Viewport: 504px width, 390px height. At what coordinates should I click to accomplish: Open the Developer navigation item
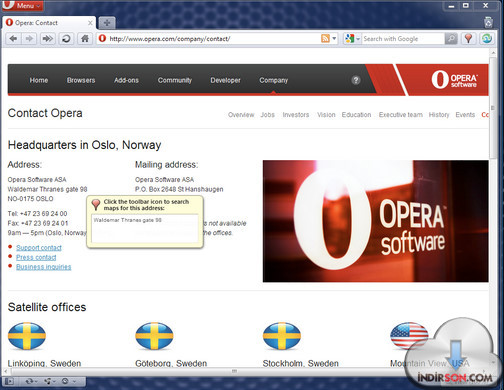point(225,80)
